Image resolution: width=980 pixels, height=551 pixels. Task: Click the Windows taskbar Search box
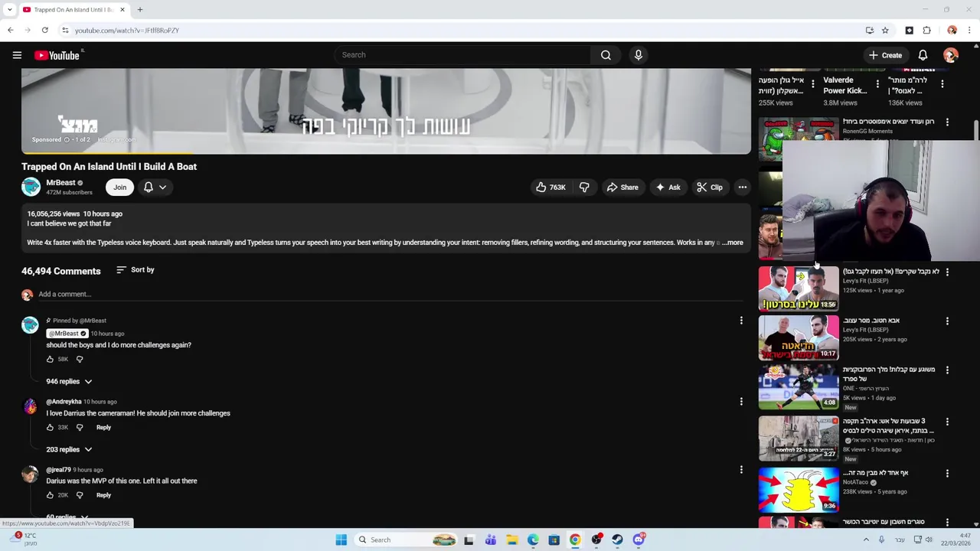[x=407, y=540]
